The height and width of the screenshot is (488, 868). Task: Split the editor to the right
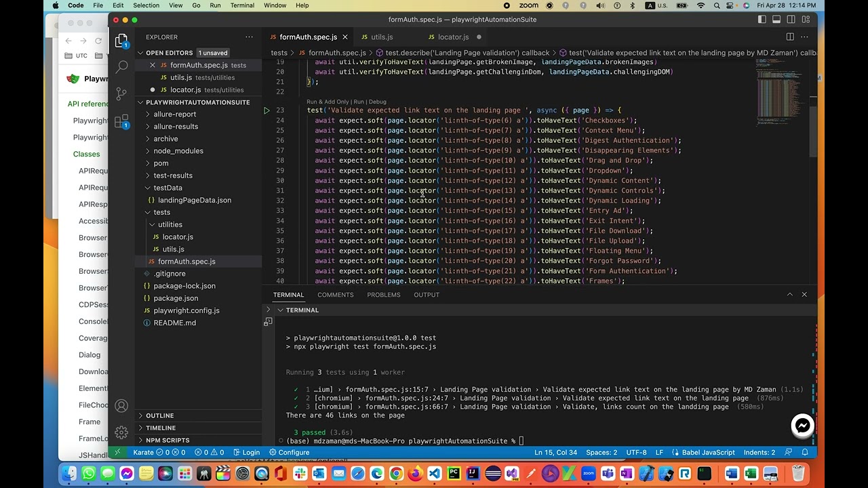tap(790, 37)
